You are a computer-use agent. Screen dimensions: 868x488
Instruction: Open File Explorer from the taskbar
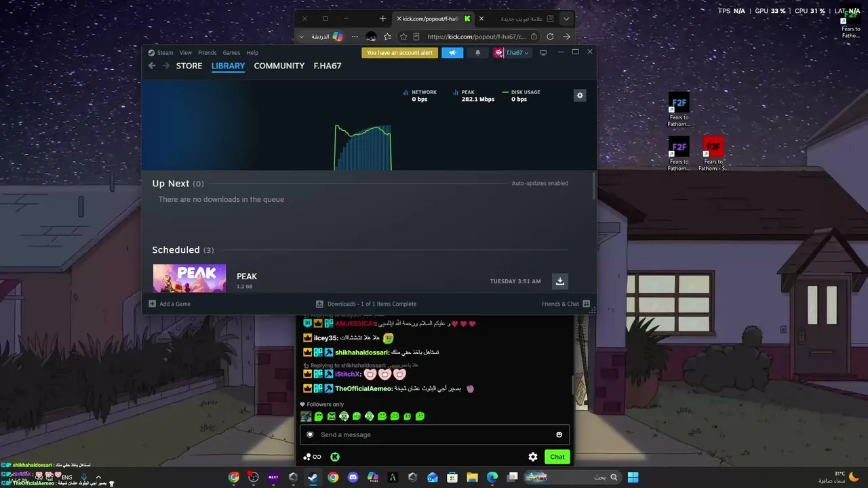[472, 477]
